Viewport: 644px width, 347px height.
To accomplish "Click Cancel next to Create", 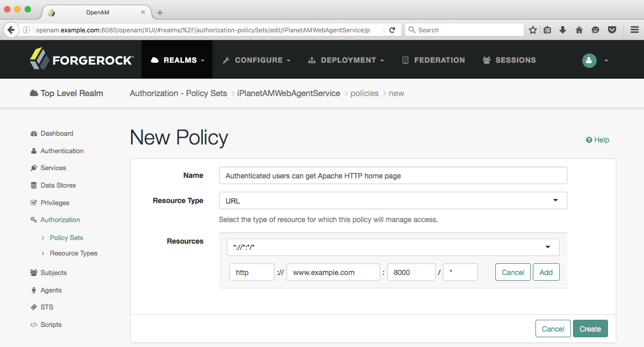I will coord(553,329).
